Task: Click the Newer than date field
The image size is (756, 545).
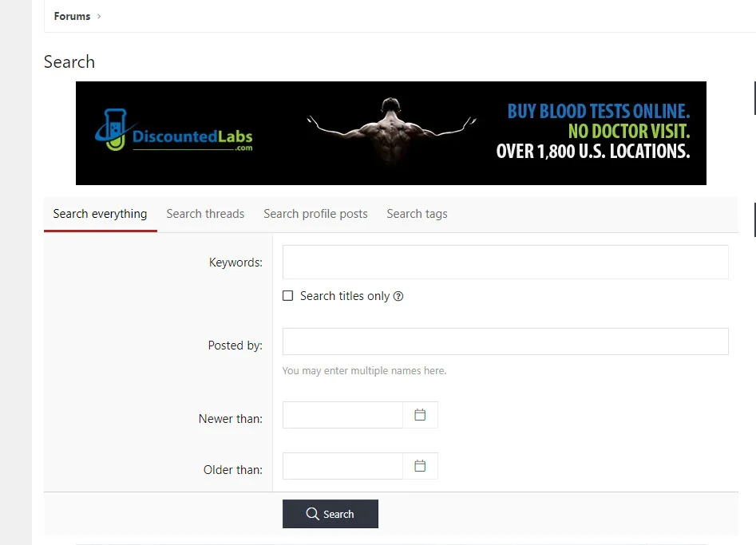Action: 342,415
